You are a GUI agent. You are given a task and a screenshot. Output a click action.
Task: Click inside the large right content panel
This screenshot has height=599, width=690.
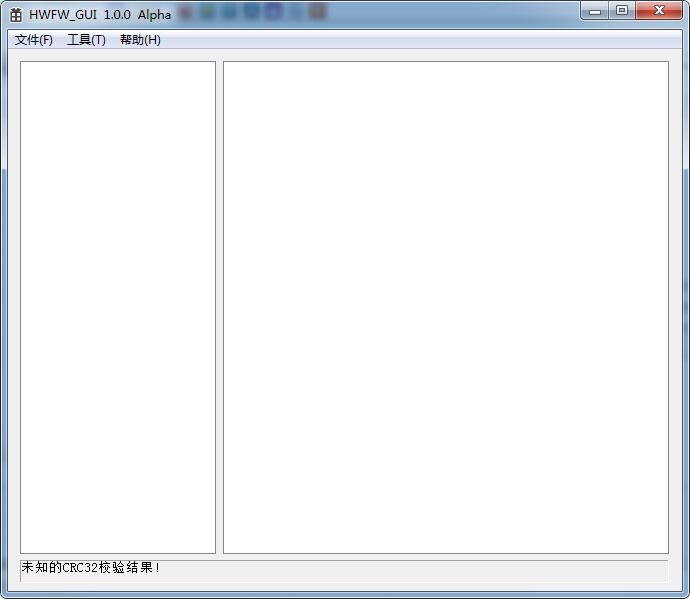point(446,307)
